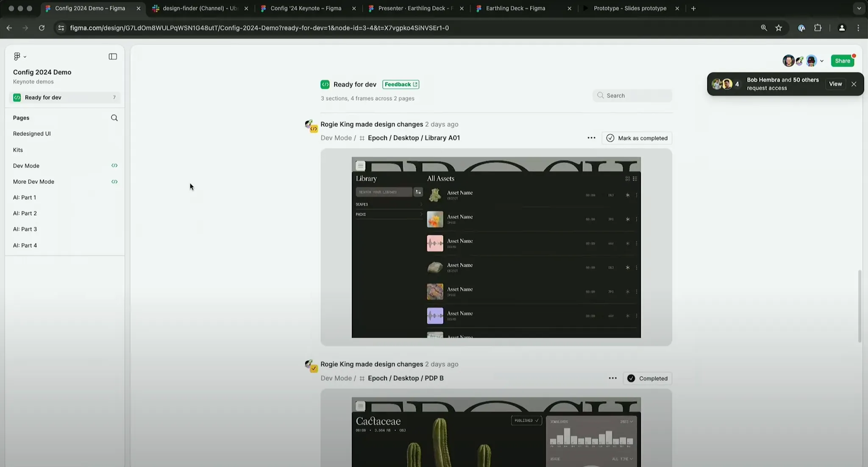
Task: Open the Library A01 frame thumbnail
Action: 496,247
